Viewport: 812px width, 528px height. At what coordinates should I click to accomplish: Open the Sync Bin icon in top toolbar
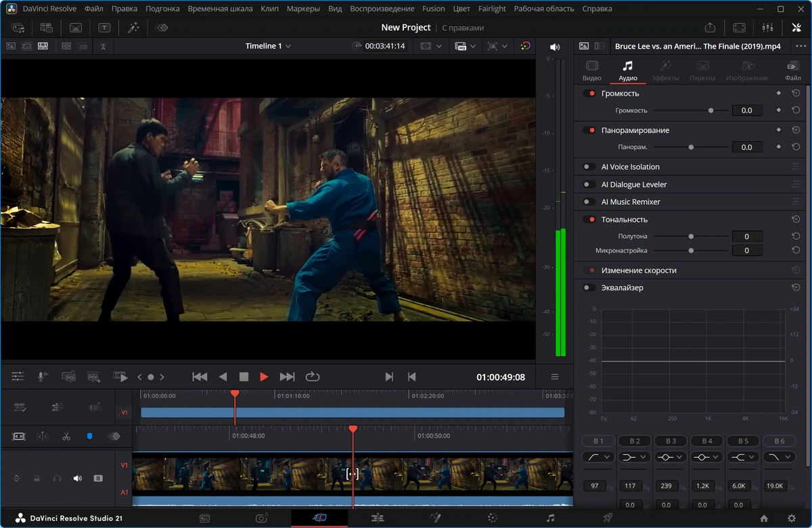[x=46, y=28]
